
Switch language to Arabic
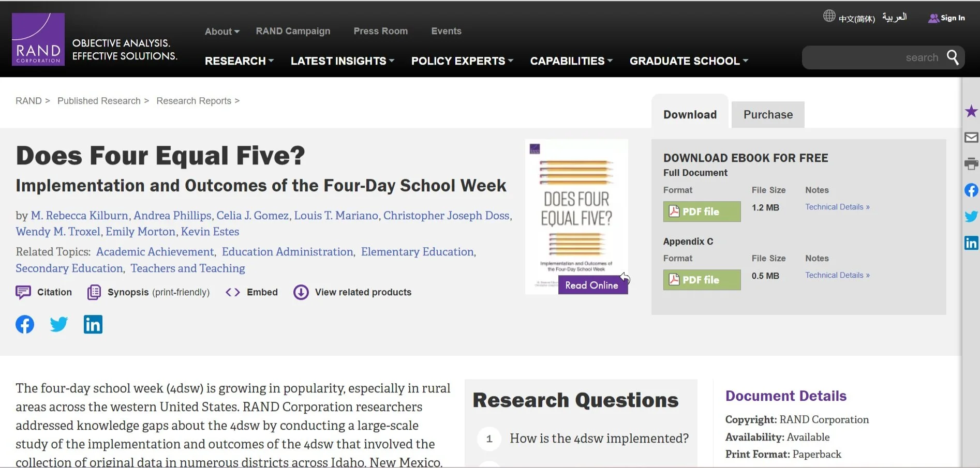[x=894, y=17]
